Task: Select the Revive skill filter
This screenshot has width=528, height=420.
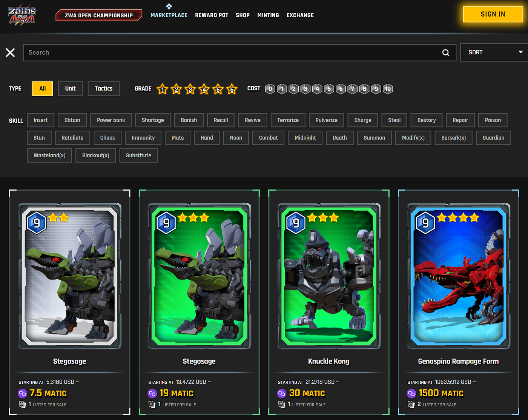Action: coord(253,120)
